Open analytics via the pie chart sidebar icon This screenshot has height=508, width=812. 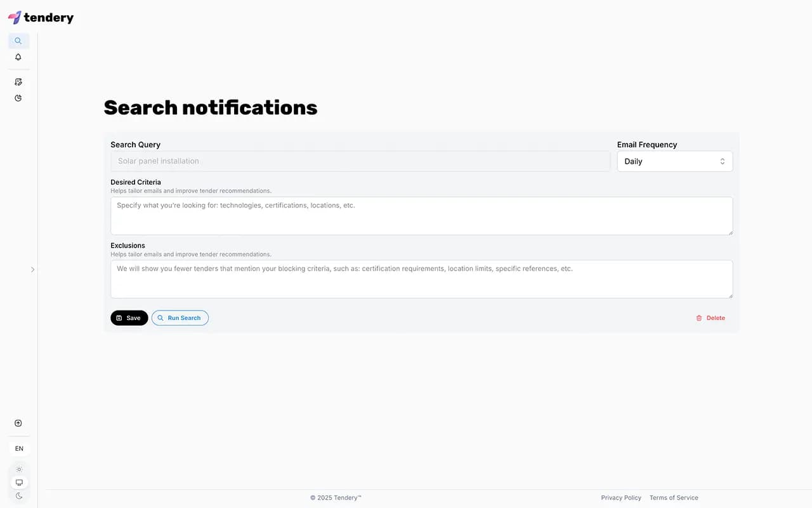click(x=18, y=98)
